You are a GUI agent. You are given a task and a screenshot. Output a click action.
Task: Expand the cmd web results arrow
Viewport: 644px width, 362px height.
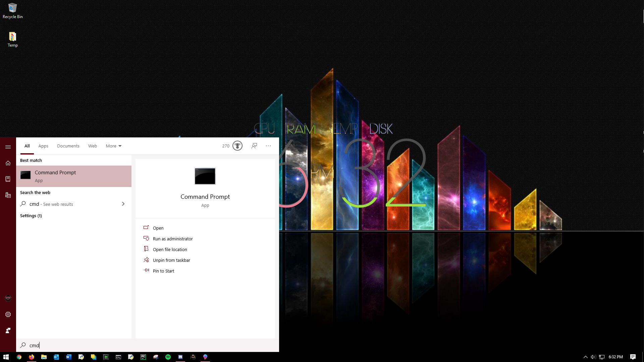pyautogui.click(x=123, y=204)
